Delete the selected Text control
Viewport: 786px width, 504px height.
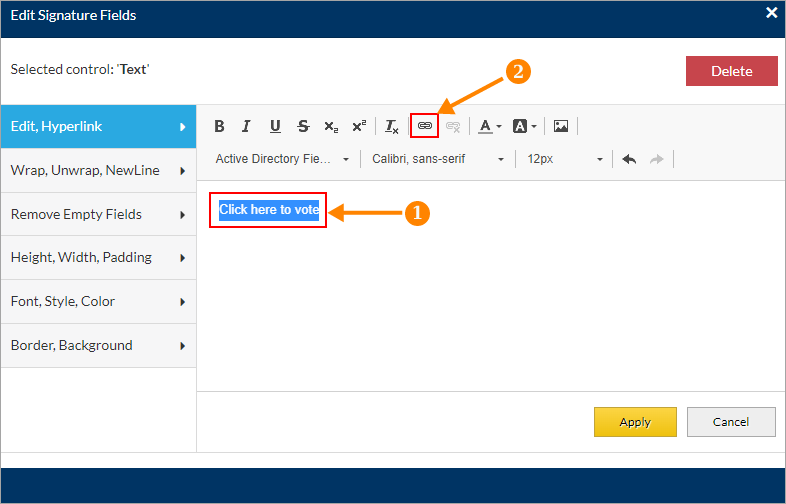[x=731, y=71]
